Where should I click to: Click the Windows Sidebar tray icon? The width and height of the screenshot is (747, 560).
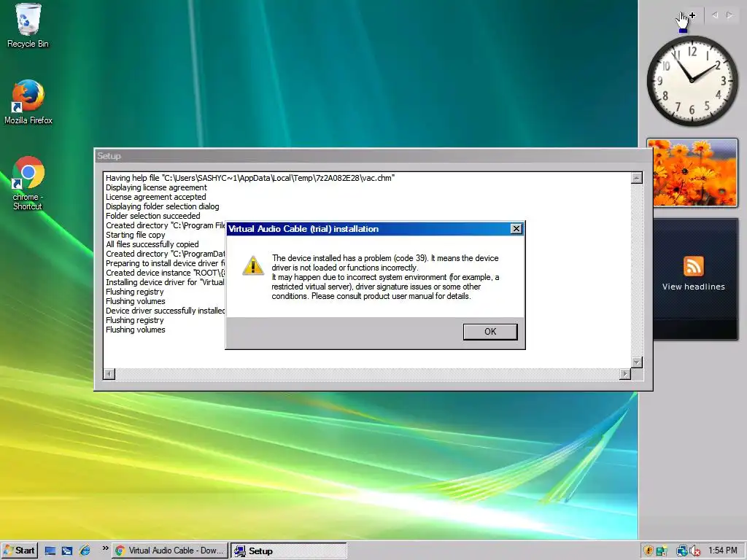pyautogui.click(x=662, y=551)
